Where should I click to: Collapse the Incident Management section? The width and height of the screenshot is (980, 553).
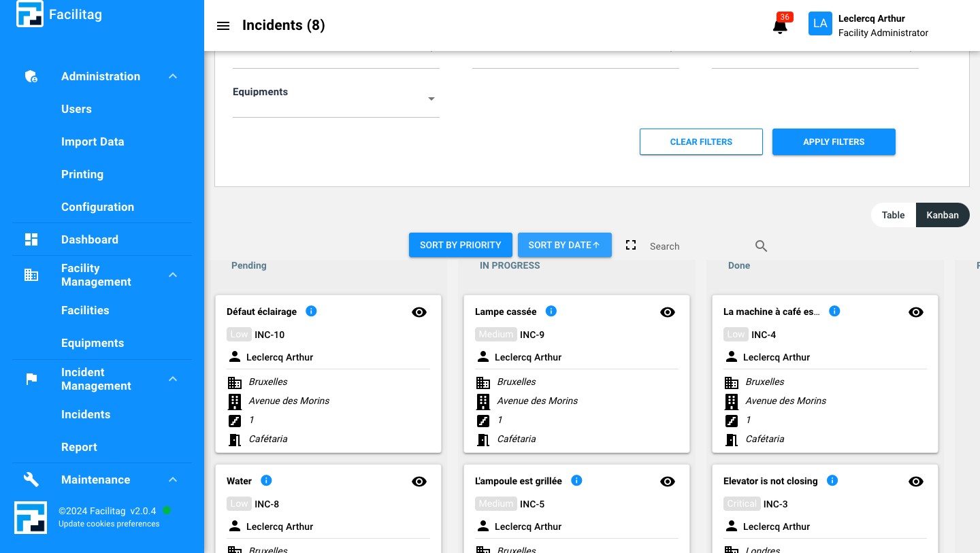click(173, 379)
